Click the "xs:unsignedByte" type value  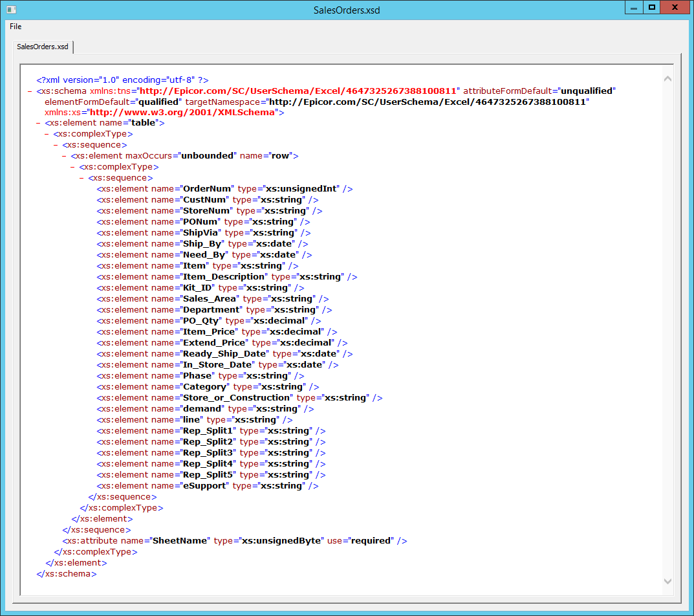(281, 541)
